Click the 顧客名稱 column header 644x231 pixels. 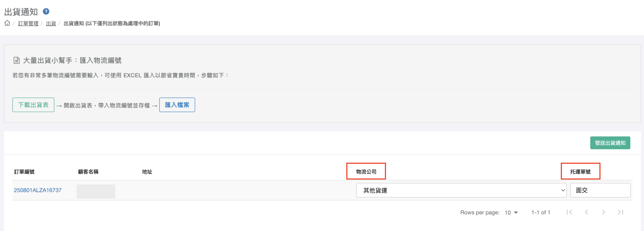point(88,172)
